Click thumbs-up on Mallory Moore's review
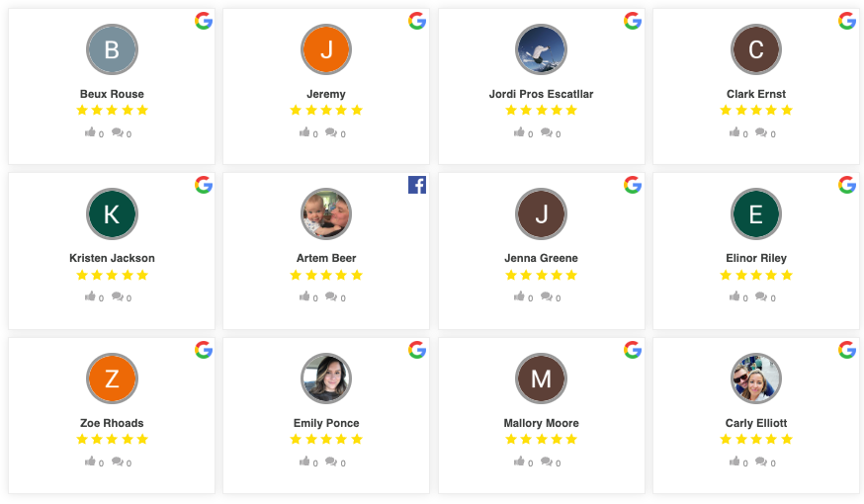The width and height of the screenshot is (864, 504). point(519,462)
